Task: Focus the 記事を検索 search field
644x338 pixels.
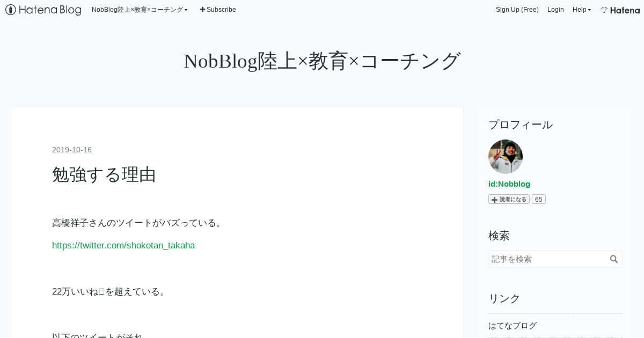Action: [x=548, y=259]
